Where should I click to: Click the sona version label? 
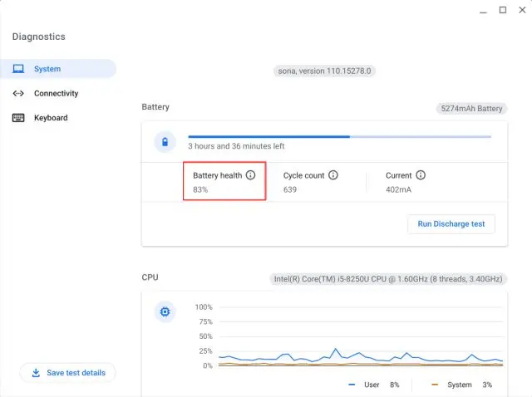[324, 71]
